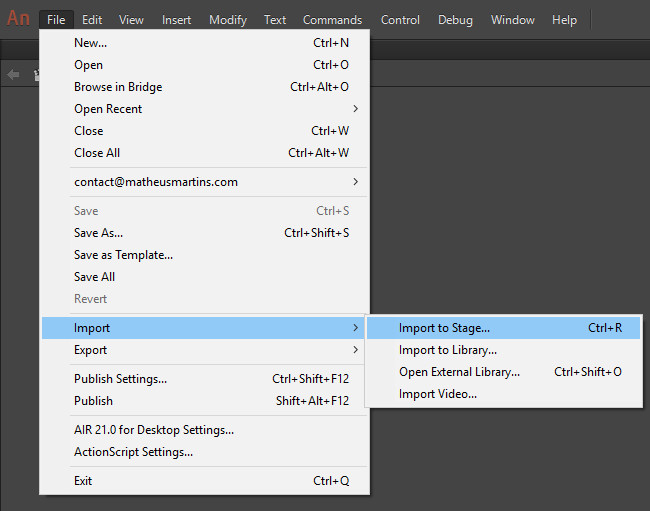The image size is (650, 511).
Task: Choose Exit from the File menu
Action: coord(206,481)
